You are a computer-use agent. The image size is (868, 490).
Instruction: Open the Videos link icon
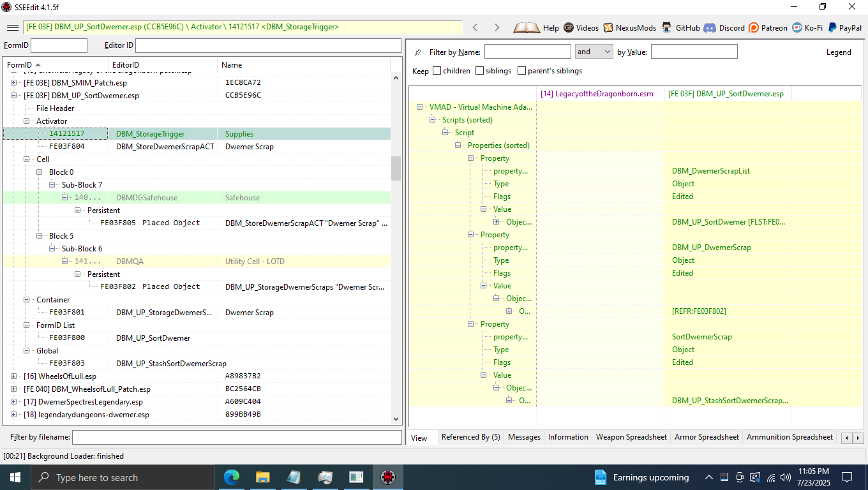(568, 27)
